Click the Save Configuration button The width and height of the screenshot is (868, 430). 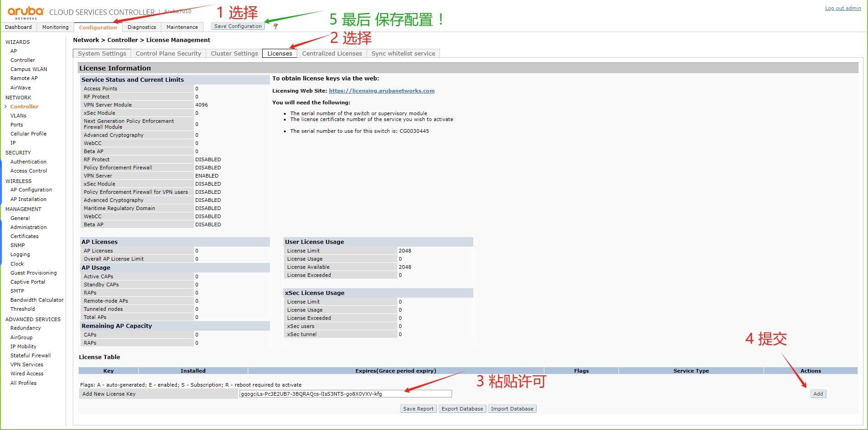coord(238,26)
